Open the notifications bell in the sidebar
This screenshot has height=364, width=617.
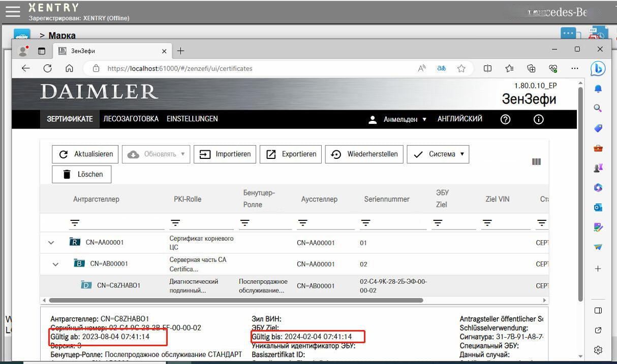(x=598, y=88)
